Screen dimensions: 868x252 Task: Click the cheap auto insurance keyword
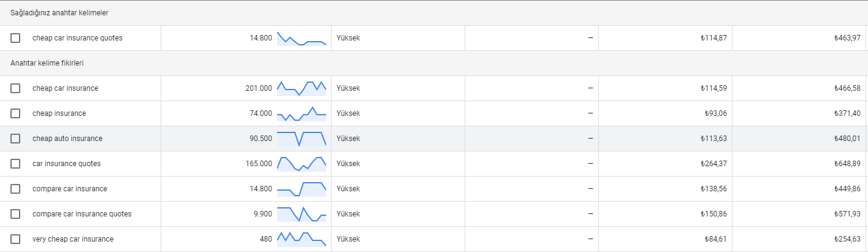coord(67,139)
